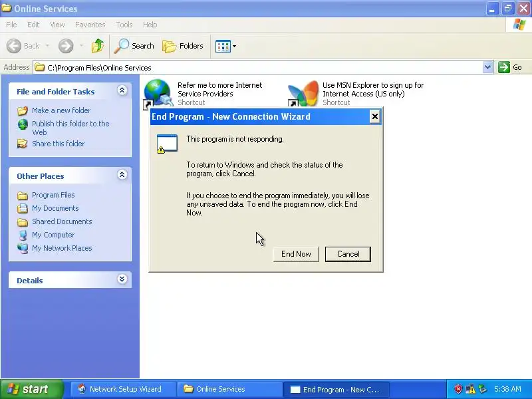Toggle the Folders pane
The image size is (532, 399).
point(183,46)
